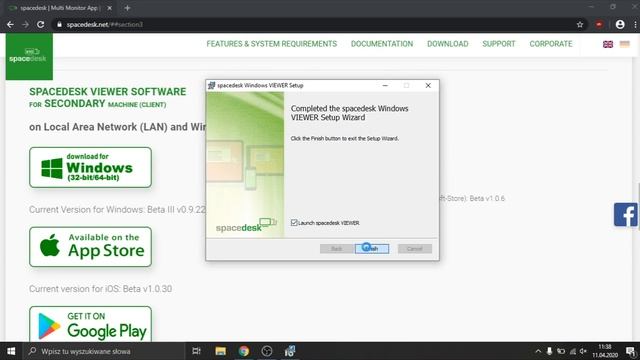Open the round recorder icon in the taskbar
Image resolution: width=640 pixels, height=360 pixels.
coord(267,351)
